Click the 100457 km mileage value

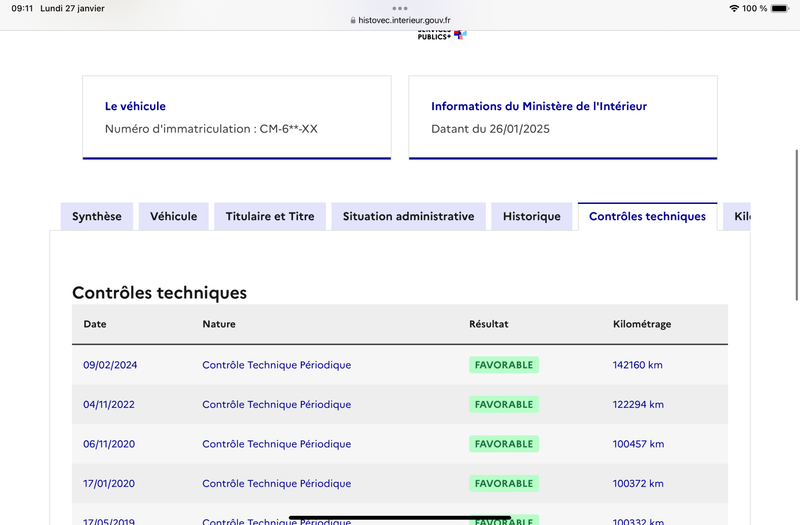(638, 444)
